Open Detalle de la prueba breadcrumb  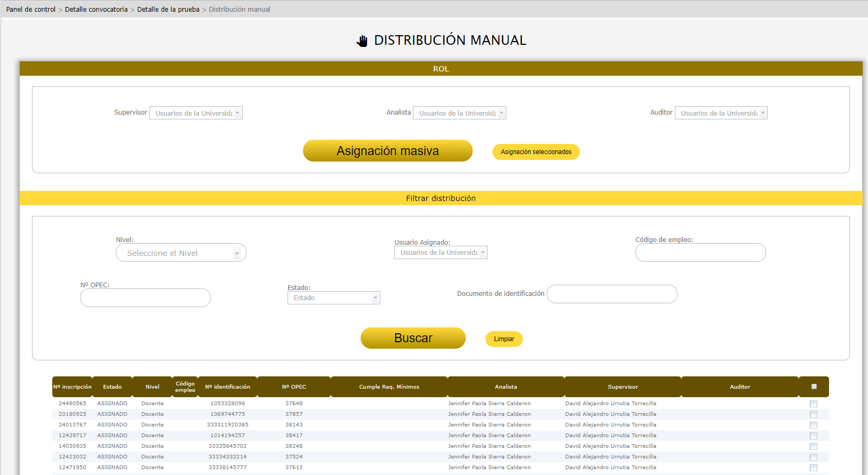point(168,10)
